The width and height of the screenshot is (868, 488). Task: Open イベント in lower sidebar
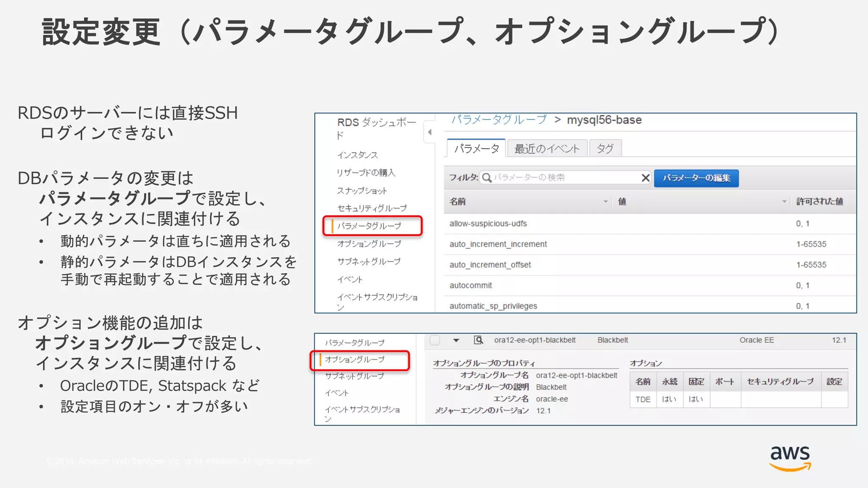pyautogui.click(x=337, y=393)
